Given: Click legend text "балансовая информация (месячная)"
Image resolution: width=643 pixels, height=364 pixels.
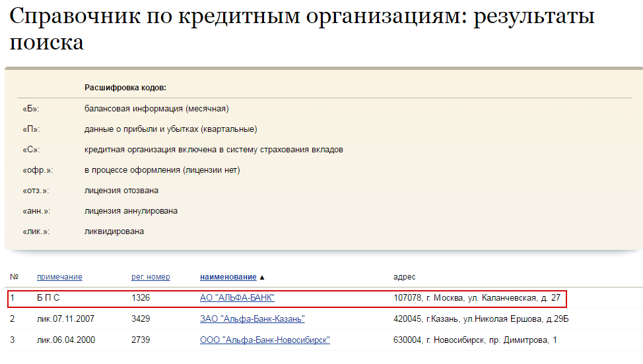Looking at the screenshot, I should [156, 109].
